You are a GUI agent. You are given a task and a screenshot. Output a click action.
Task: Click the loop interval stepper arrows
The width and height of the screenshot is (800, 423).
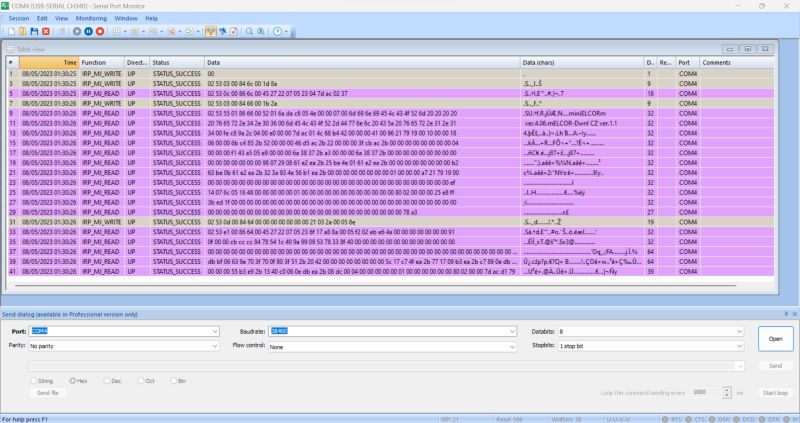coord(727,392)
